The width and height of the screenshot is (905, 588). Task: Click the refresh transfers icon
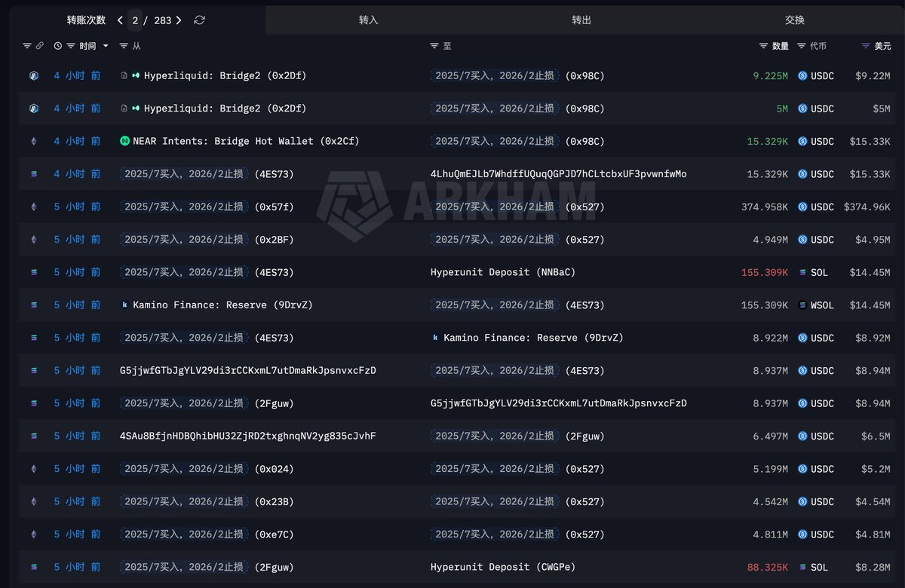[x=199, y=20]
